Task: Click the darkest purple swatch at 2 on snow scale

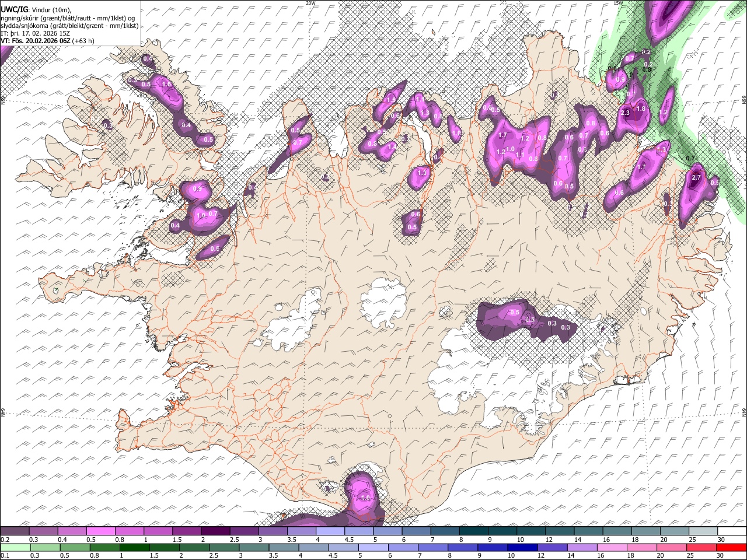Action: coord(216,531)
